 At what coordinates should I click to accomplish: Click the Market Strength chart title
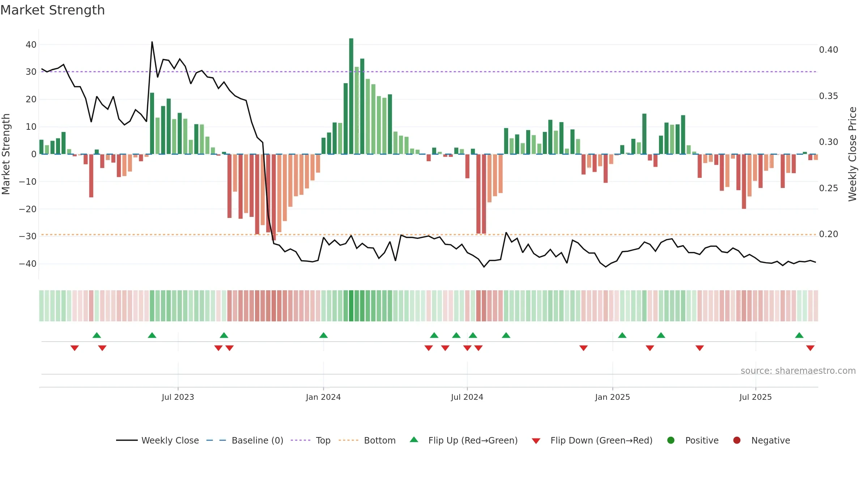tap(52, 10)
